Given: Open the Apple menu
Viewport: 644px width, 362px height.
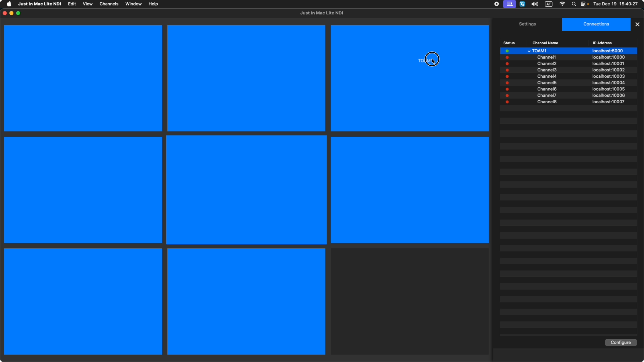Looking at the screenshot, I should [x=9, y=4].
